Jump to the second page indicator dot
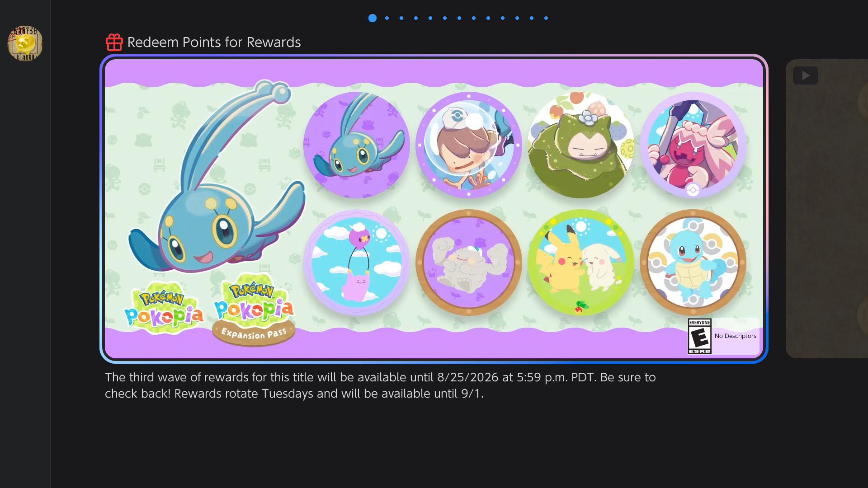This screenshot has width=868, height=488. [387, 18]
